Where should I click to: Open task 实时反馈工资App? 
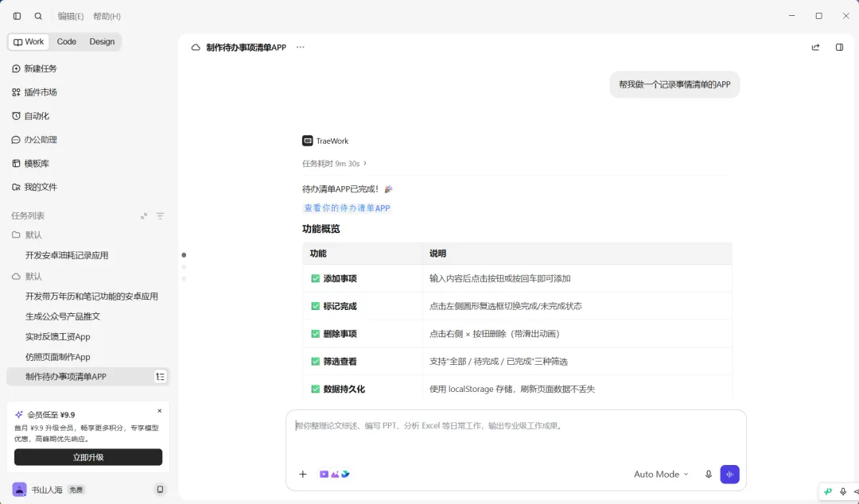(x=57, y=337)
